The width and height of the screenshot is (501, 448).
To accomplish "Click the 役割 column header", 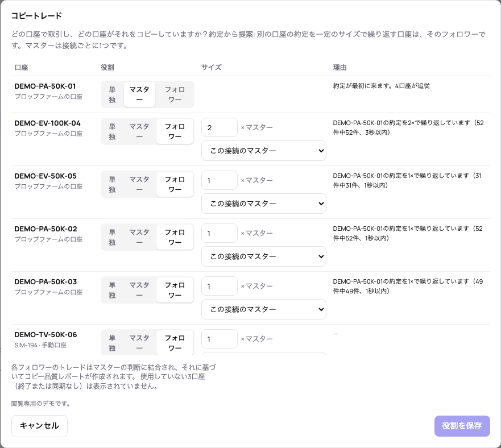I will [x=107, y=68].
